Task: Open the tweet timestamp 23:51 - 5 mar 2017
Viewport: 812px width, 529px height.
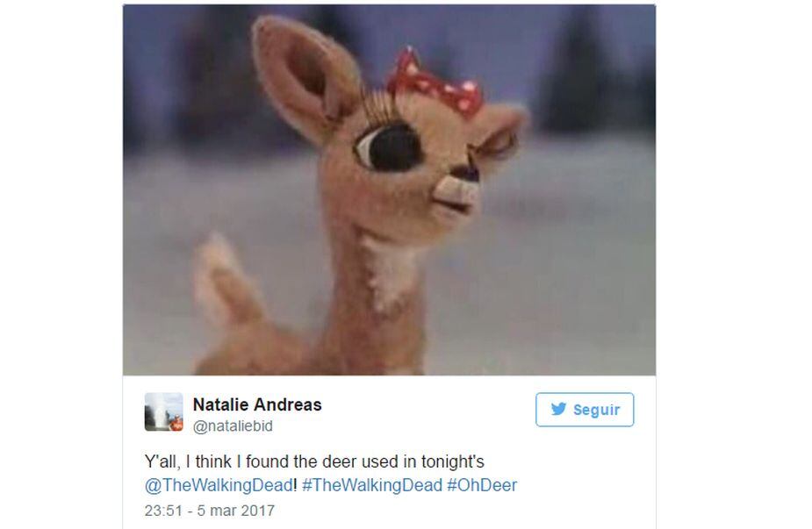Action: tap(209, 511)
